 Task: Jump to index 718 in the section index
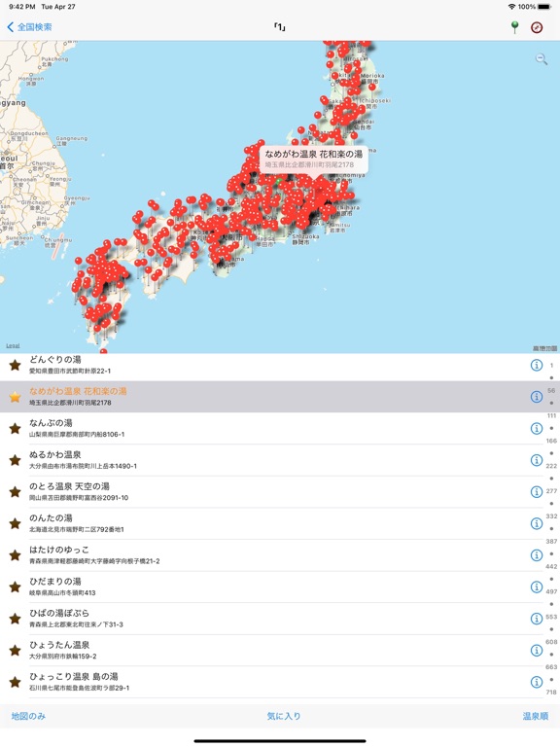551,693
